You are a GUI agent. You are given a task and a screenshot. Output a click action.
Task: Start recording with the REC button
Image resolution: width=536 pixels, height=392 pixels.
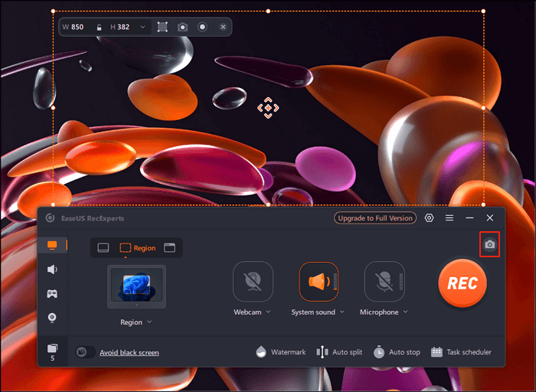(x=462, y=283)
